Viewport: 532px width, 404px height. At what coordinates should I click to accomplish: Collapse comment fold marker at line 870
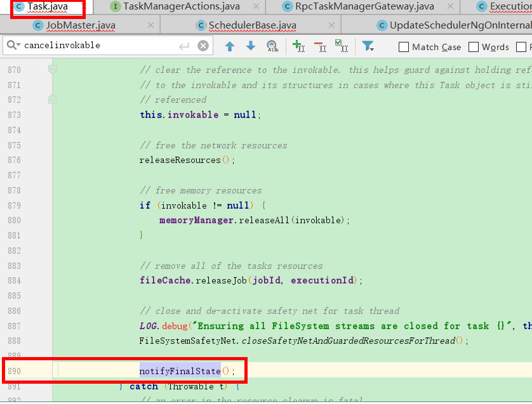pos(52,70)
